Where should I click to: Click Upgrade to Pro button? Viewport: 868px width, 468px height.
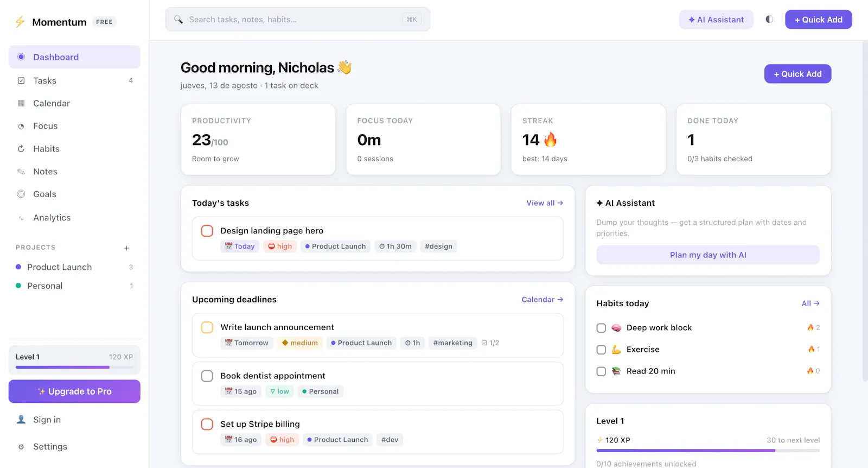point(74,391)
